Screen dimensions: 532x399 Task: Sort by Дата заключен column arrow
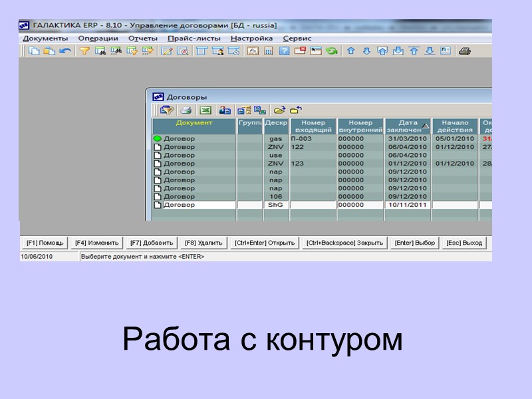point(425,126)
